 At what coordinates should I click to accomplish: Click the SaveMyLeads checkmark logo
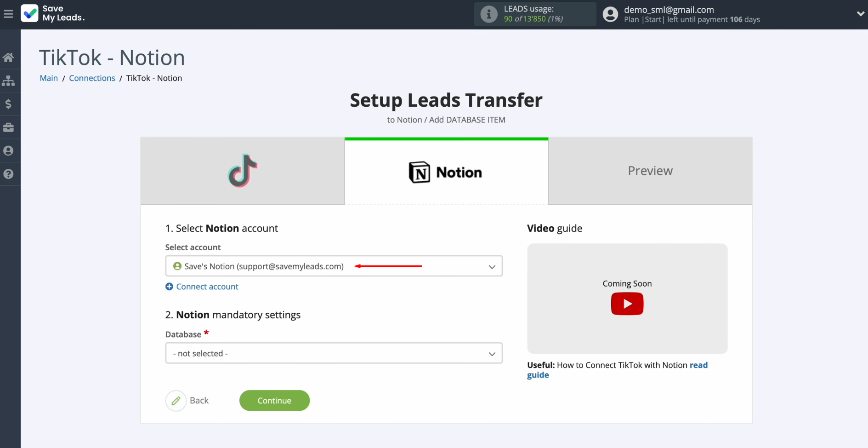(x=29, y=13)
